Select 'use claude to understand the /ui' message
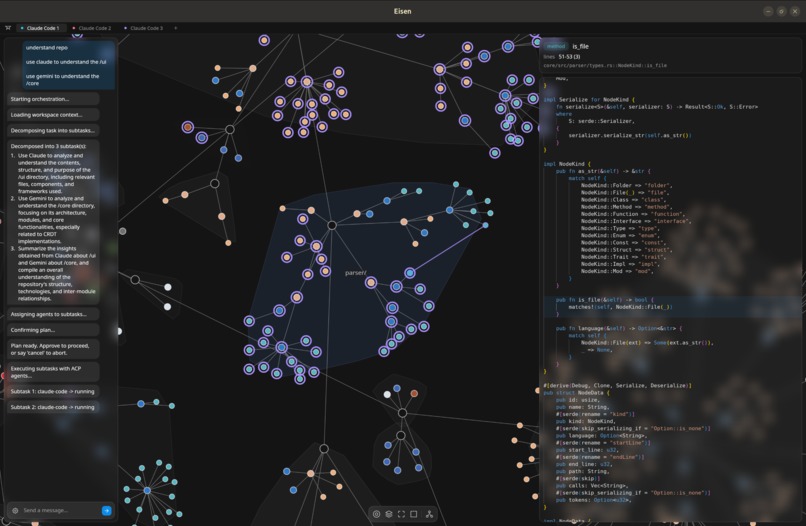 point(66,62)
